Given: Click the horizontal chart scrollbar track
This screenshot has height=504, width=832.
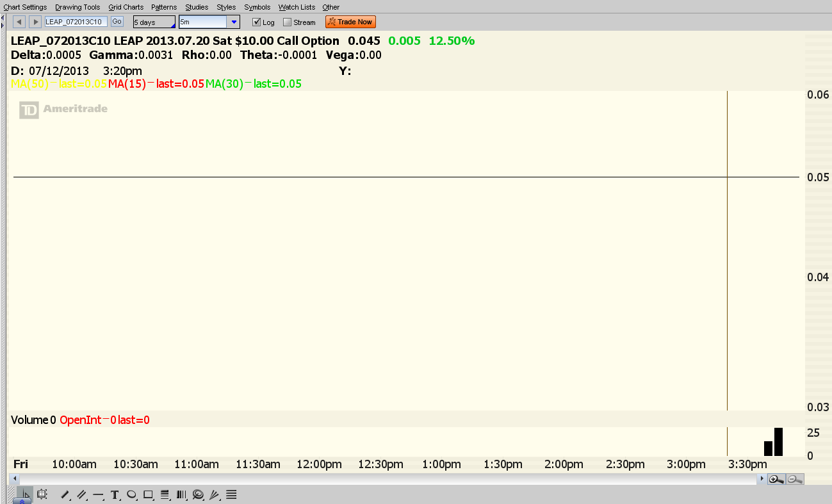Looking at the screenshot, I should click(384, 479).
